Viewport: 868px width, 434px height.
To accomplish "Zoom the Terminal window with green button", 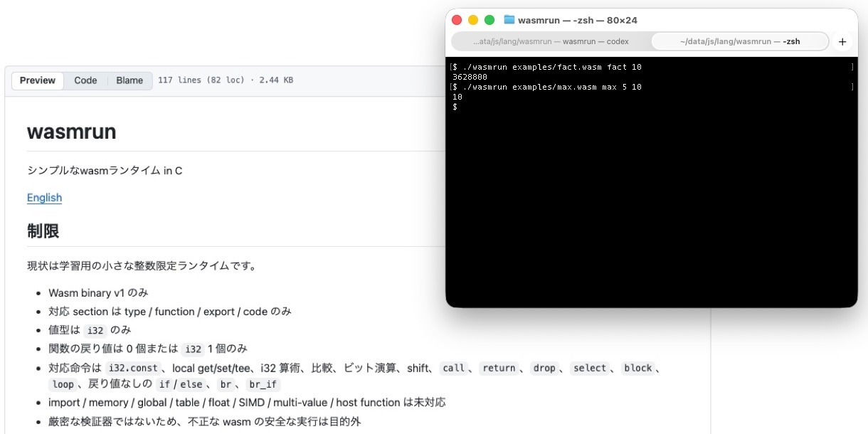I will point(489,20).
